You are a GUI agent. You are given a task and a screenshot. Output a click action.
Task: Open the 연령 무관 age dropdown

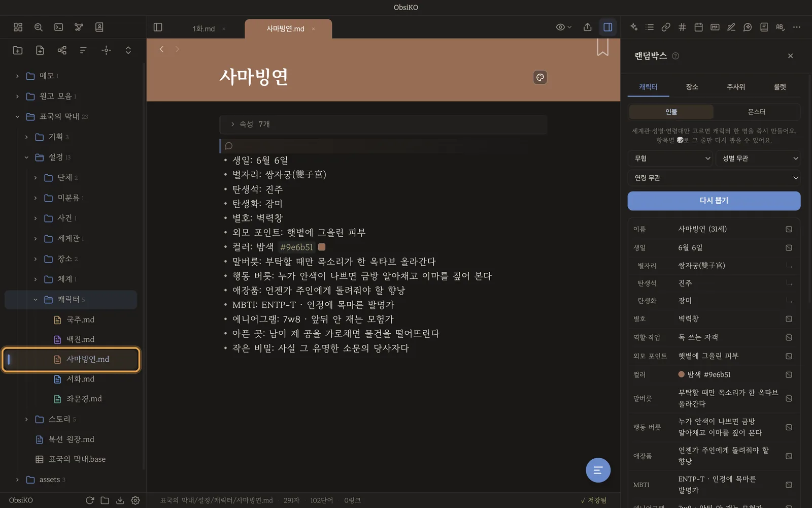[714, 178]
